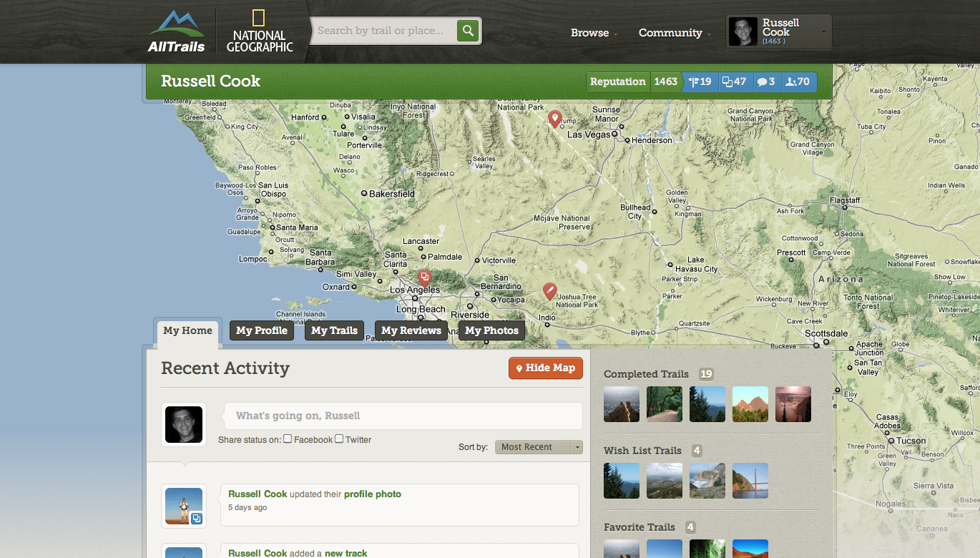Open Russell Cook link in new track entry
This screenshot has width=980, height=558.
[258, 553]
